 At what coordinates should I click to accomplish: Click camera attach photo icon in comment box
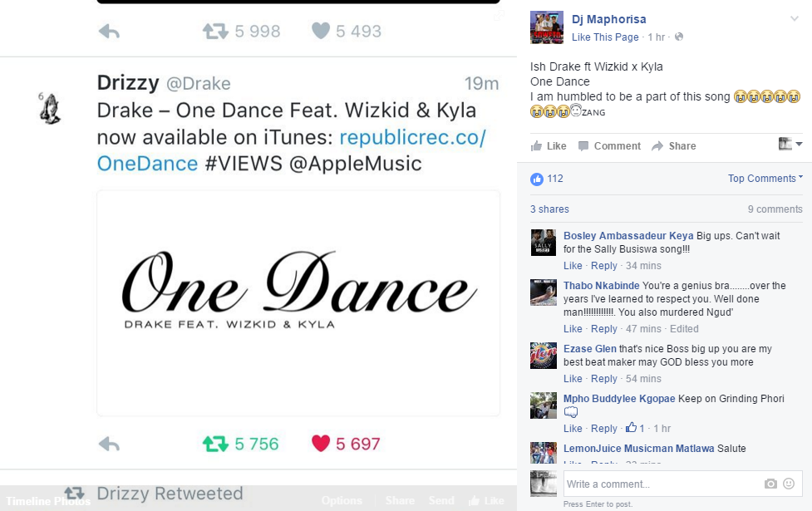click(x=770, y=484)
